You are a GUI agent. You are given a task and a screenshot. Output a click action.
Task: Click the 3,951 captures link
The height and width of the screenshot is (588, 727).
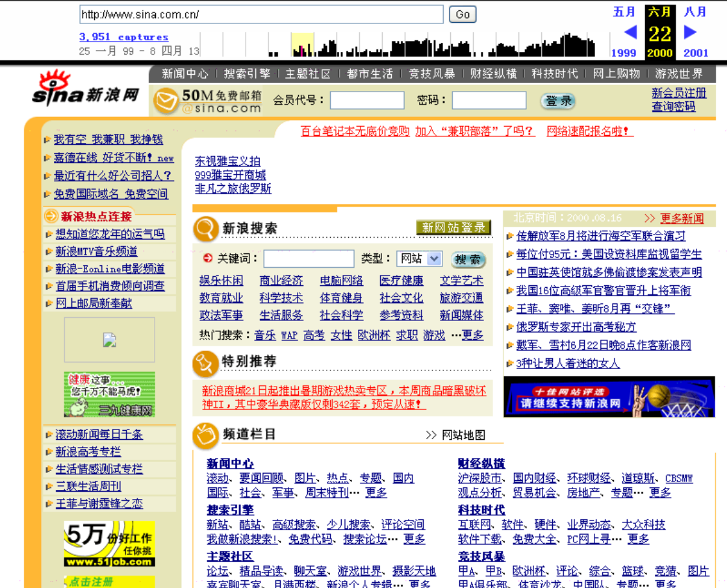pyautogui.click(x=124, y=36)
